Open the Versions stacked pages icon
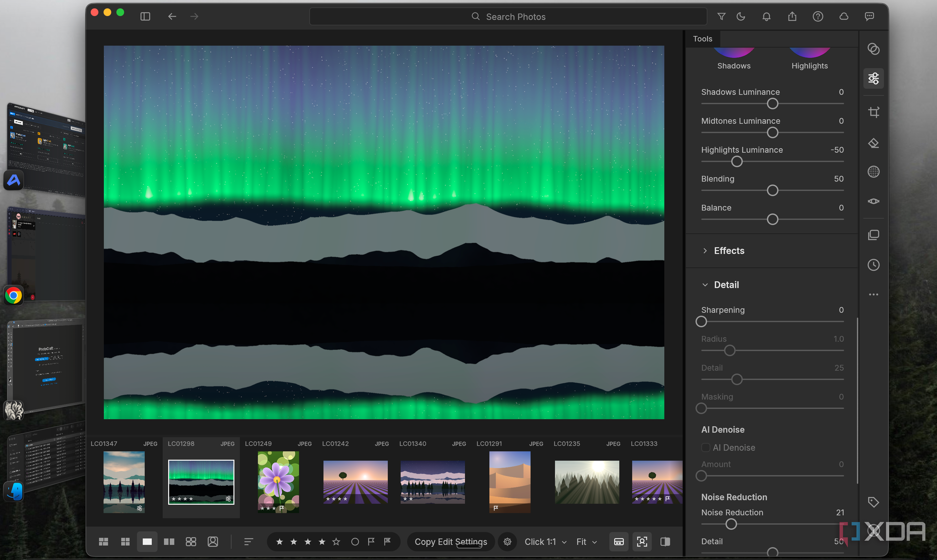 (x=874, y=235)
